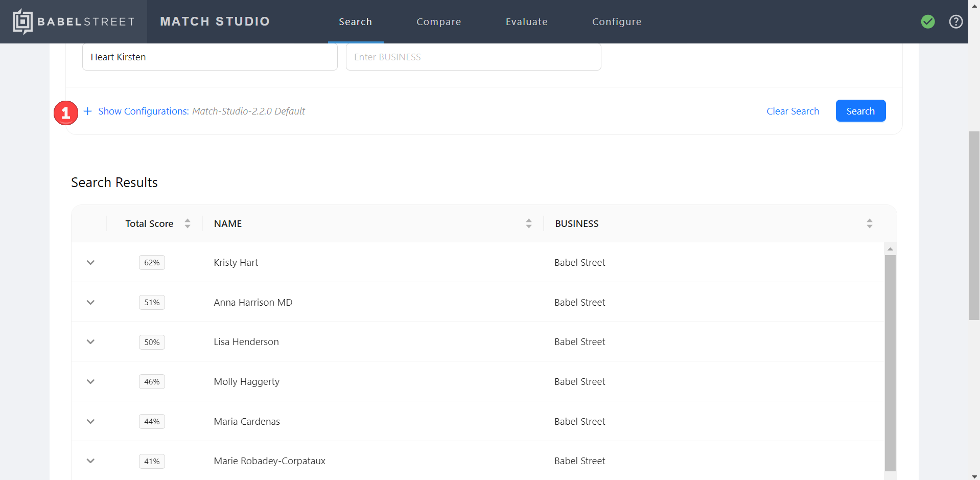Click the 51% score badge

(x=152, y=302)
